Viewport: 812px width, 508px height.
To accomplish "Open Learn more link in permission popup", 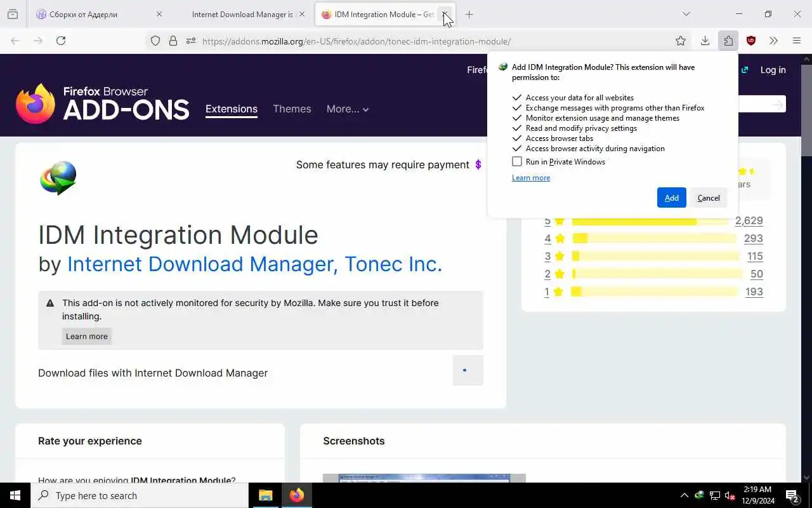I will point(531,178).
